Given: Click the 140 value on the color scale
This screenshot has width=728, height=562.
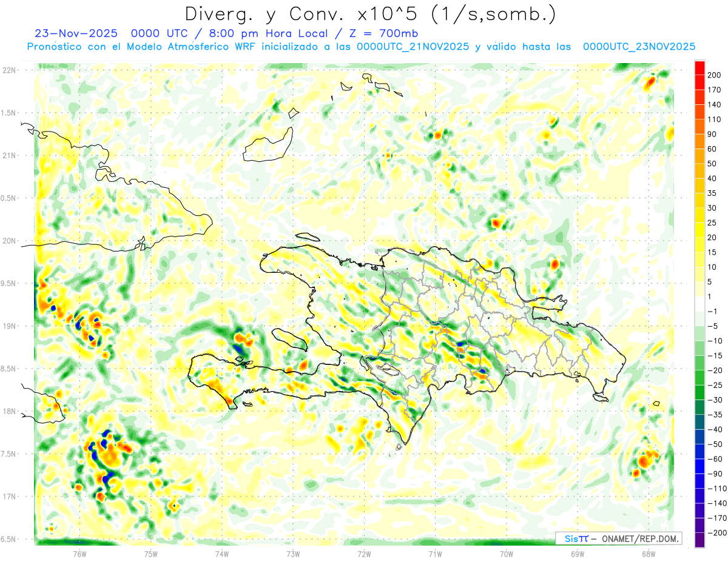Looking at the screenshot, I should (x=715, y=105).
